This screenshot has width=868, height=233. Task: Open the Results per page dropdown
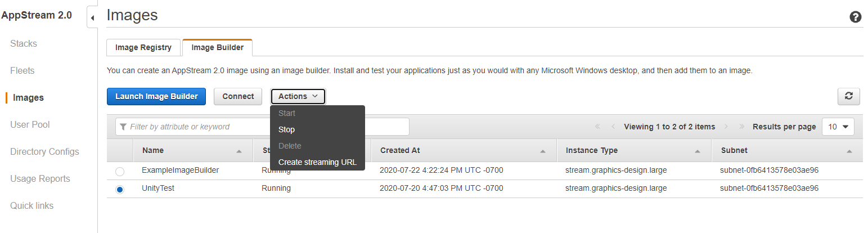click(x=838, y=127)
